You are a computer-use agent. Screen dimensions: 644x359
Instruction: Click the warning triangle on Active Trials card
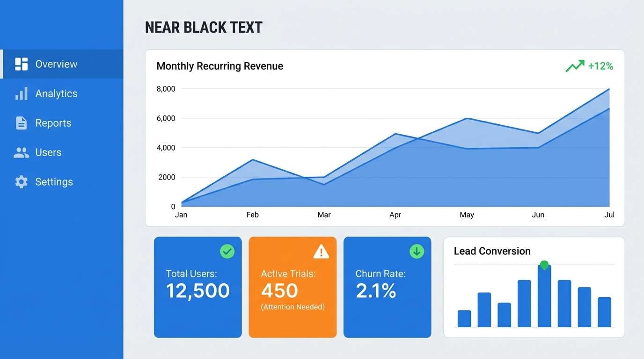(x=321, y=251)
